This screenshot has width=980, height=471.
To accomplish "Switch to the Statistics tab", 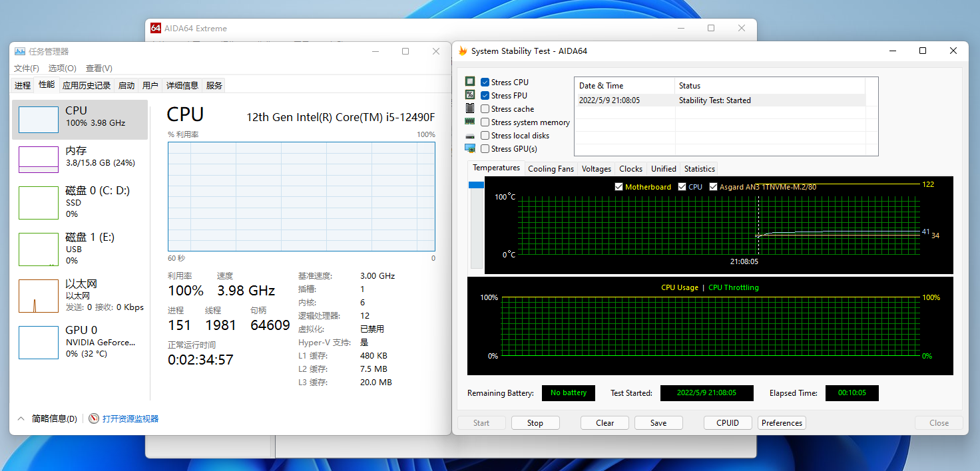I will click(699, 168).
